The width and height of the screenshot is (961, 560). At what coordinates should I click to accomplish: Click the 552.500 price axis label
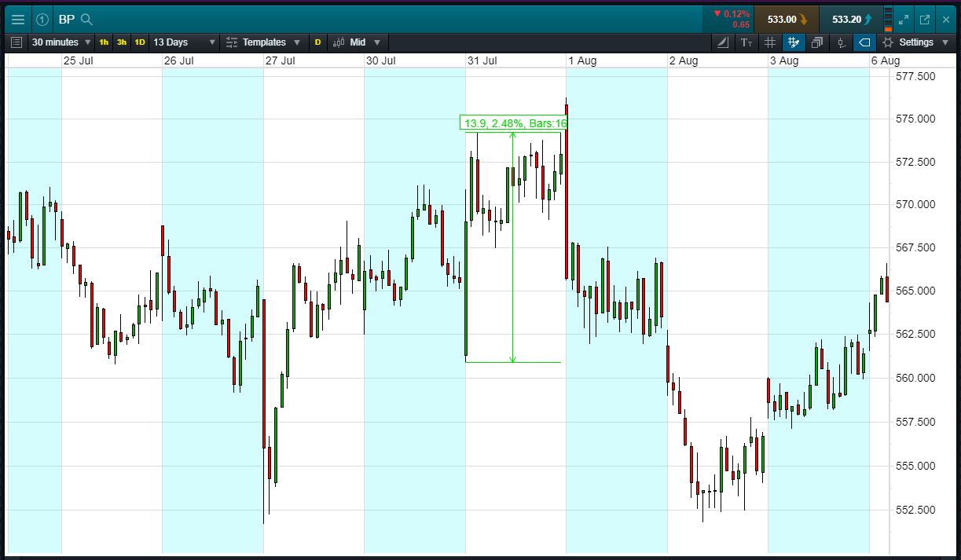(x=915, y=510)
